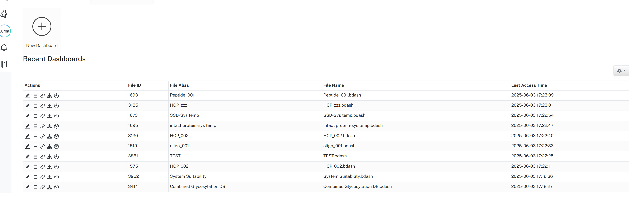The height and width of the screenshot is (198, 644).
Task: Open list details for File ID 1575 row
Action: point(35,167)
